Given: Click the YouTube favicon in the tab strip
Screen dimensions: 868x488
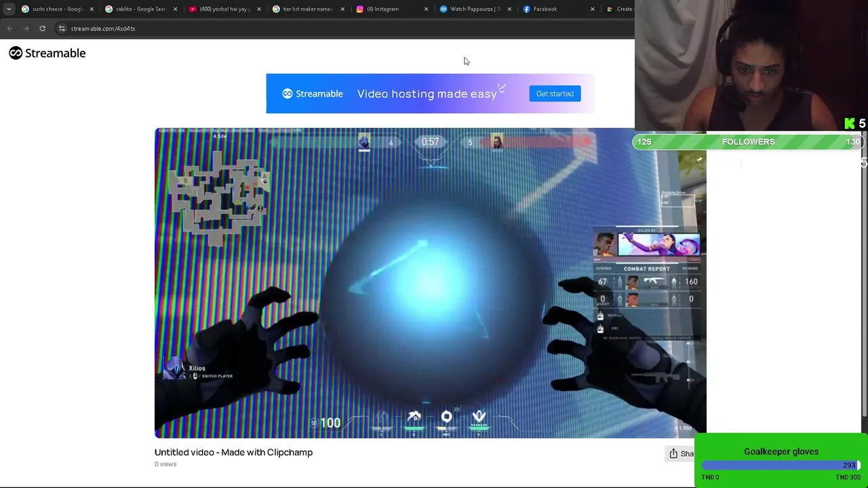Looking at the screenshot, I should 193,9.
